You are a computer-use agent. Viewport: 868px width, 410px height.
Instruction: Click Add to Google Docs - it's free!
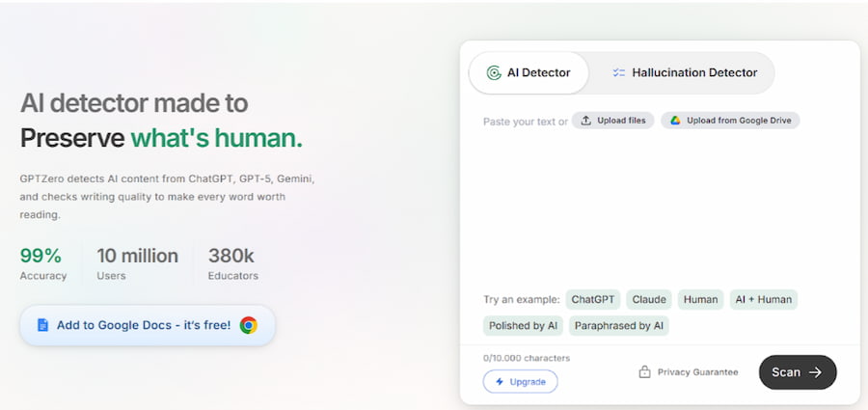148,325
